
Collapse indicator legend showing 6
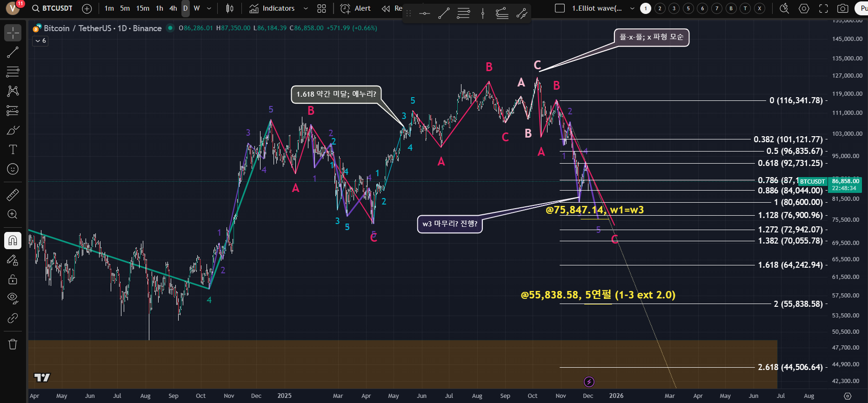point(40,41)
